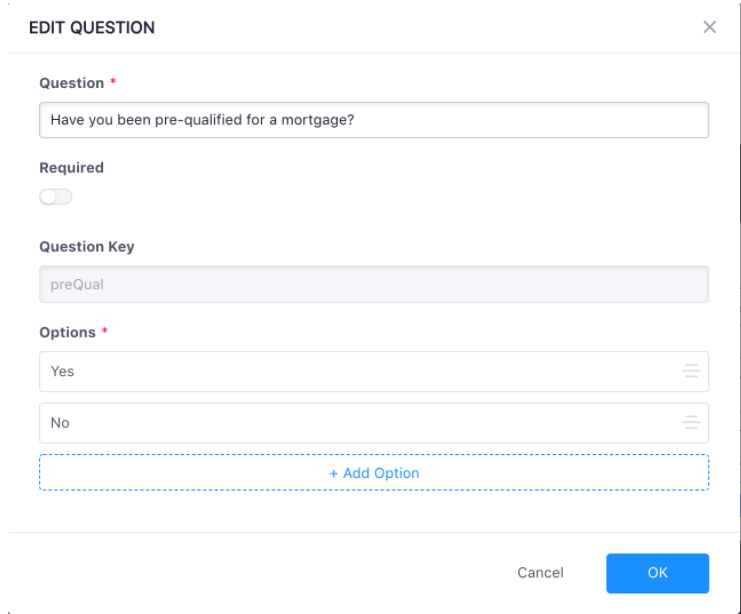Click the red asterisk beside Options label
Image resolution: width=741 pixels, height=614 pixels.
[x=105, y=330]
